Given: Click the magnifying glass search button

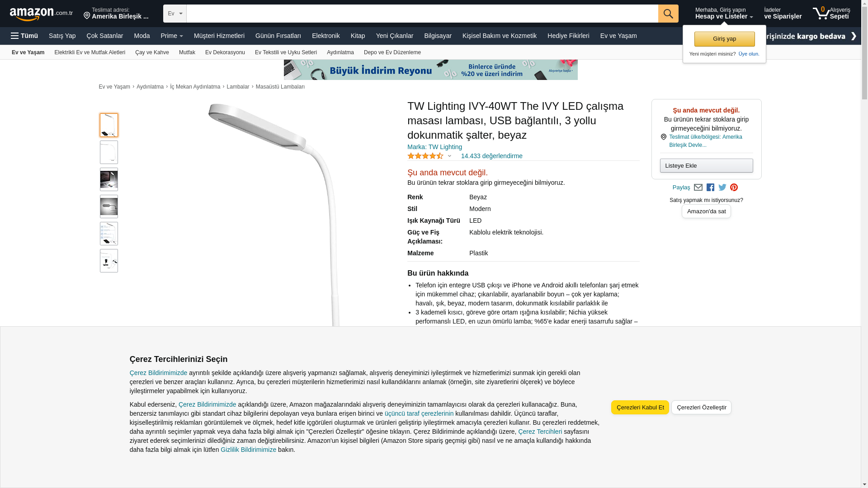Looking at the screenshot, I should pyautogui.click(x=668, y=14).
